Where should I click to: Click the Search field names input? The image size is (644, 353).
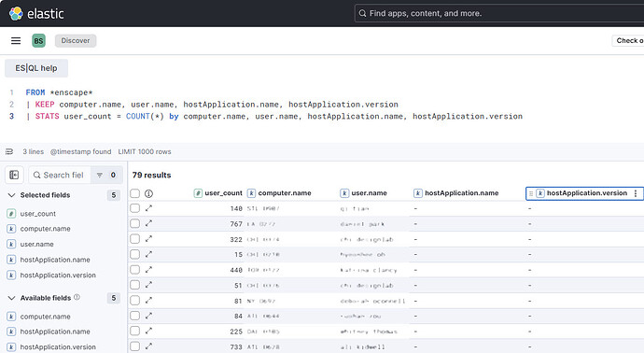pos(60,175)
